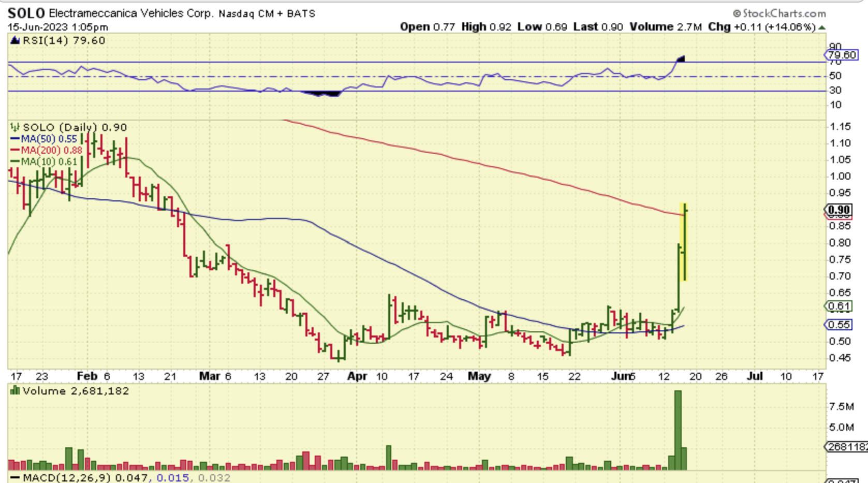Image resolution: width=868 pixels, height=483 pixels.
Task: Click the Jul month label on date axis
Action: pyautogui.click(x=755, y=376)
